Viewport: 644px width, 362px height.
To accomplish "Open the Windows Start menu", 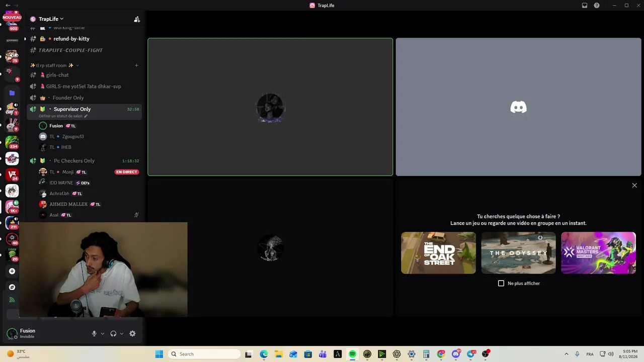I will click(159, 354).
